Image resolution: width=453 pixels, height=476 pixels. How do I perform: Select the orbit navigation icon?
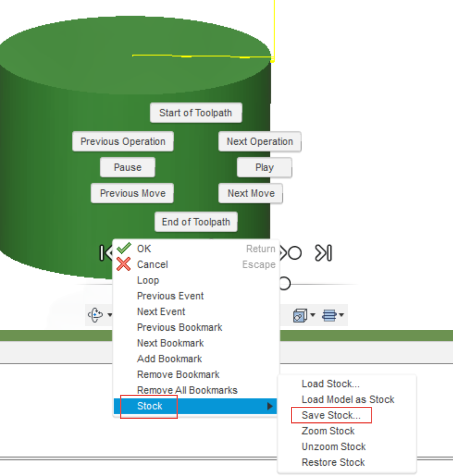[95, 315]
